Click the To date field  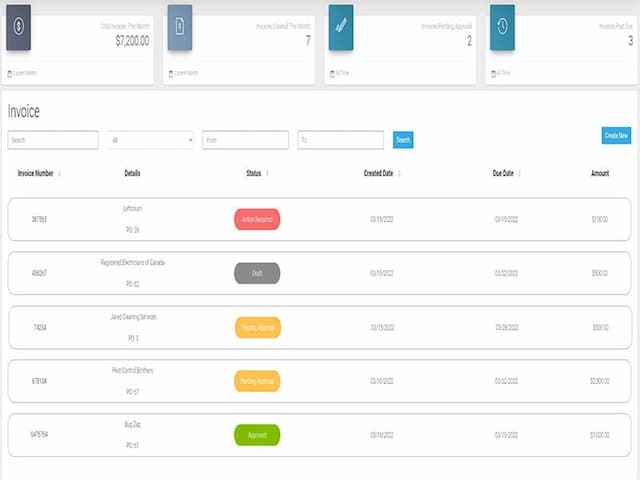[340, 140]
